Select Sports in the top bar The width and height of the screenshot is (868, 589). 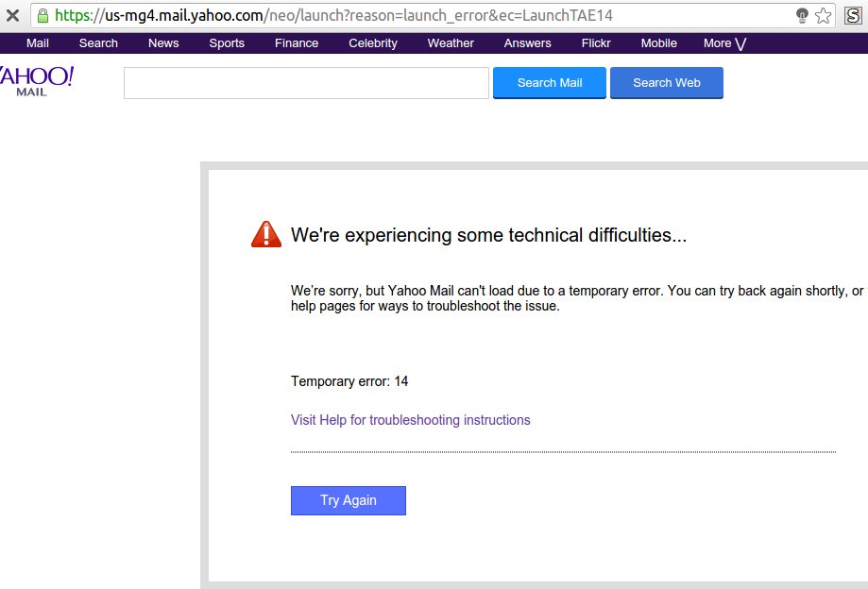pyautogui.click(x=227, y=43)
